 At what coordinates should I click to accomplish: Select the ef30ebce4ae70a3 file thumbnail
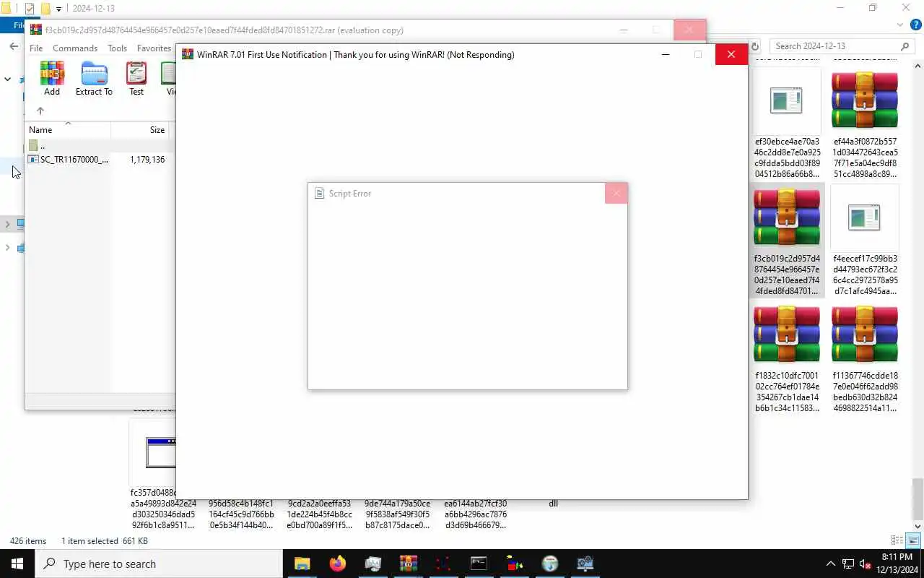tap(787, 100)
